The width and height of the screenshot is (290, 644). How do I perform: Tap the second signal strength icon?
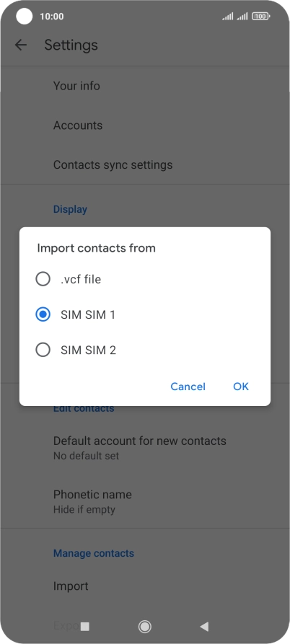tap(242, 17)
